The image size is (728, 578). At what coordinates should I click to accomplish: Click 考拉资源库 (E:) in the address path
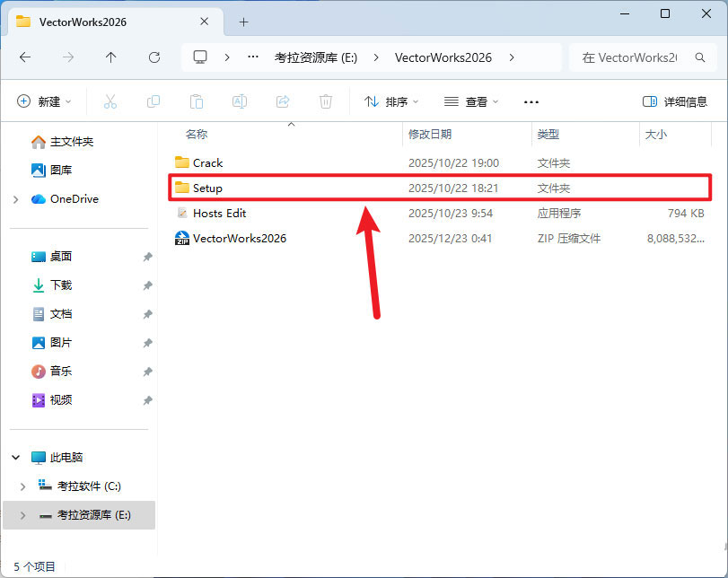(x=316, y=57)
